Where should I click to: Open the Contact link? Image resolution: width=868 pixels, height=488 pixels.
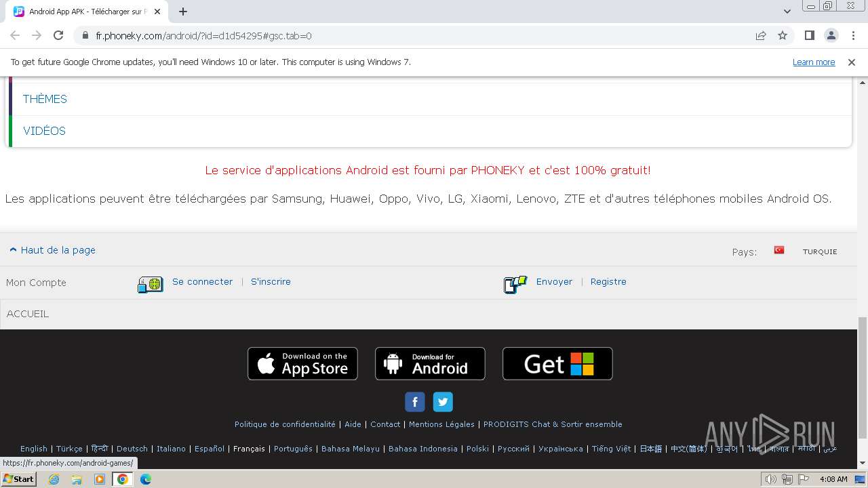(385, 424)
